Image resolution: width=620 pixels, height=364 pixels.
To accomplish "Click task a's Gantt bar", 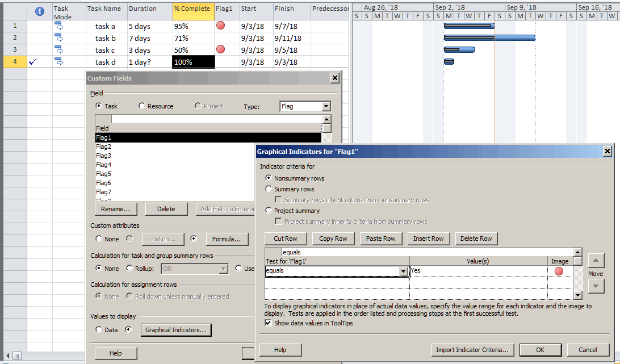I will (x=469, y=26).
